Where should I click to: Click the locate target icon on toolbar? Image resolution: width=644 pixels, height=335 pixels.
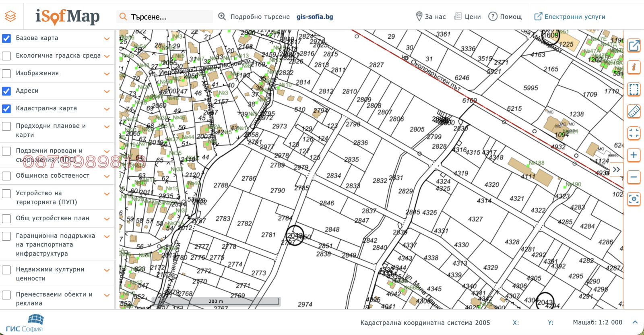pos(634,199)
